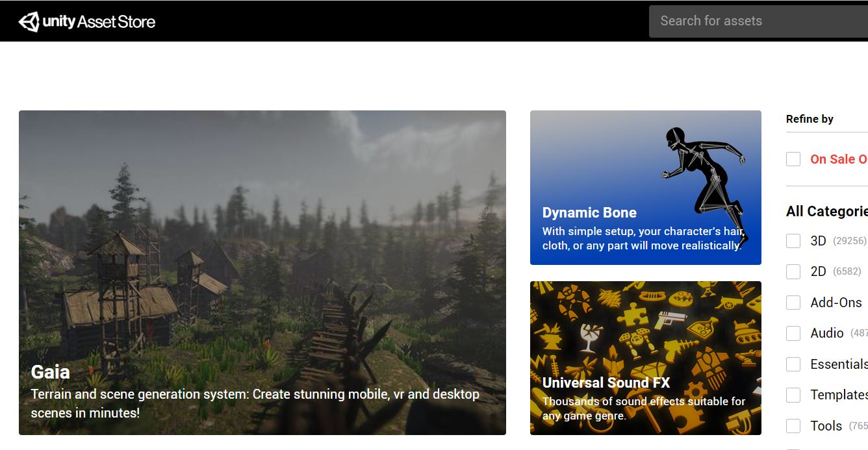Open the Gaia featured banner

pos(262,273)
